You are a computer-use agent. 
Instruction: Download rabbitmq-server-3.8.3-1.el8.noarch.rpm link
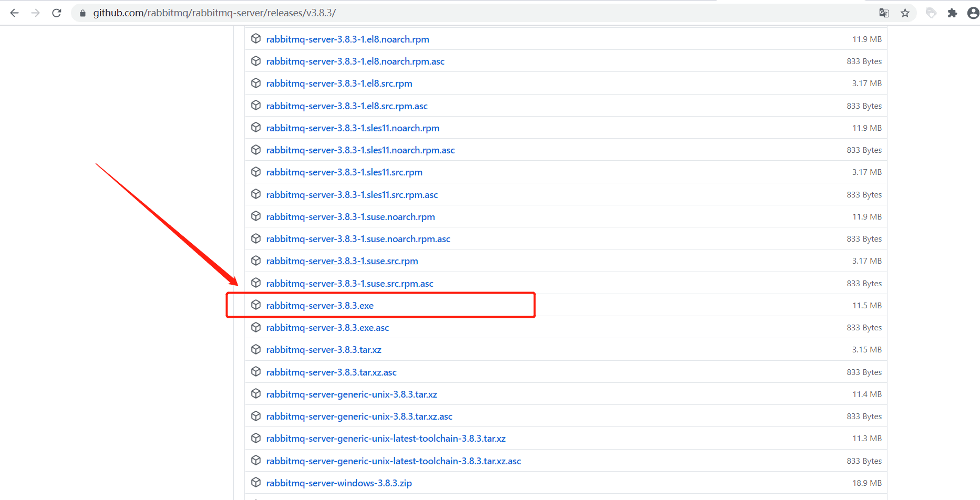347,39
